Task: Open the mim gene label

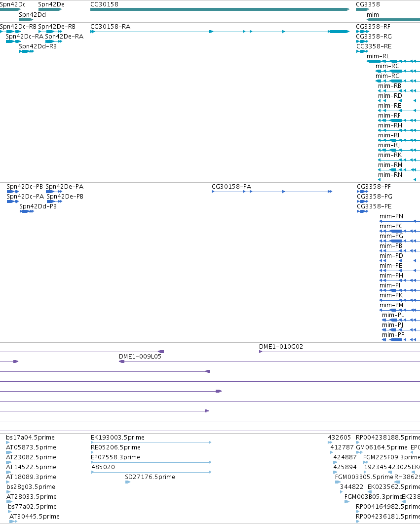Action: (373, 15)
